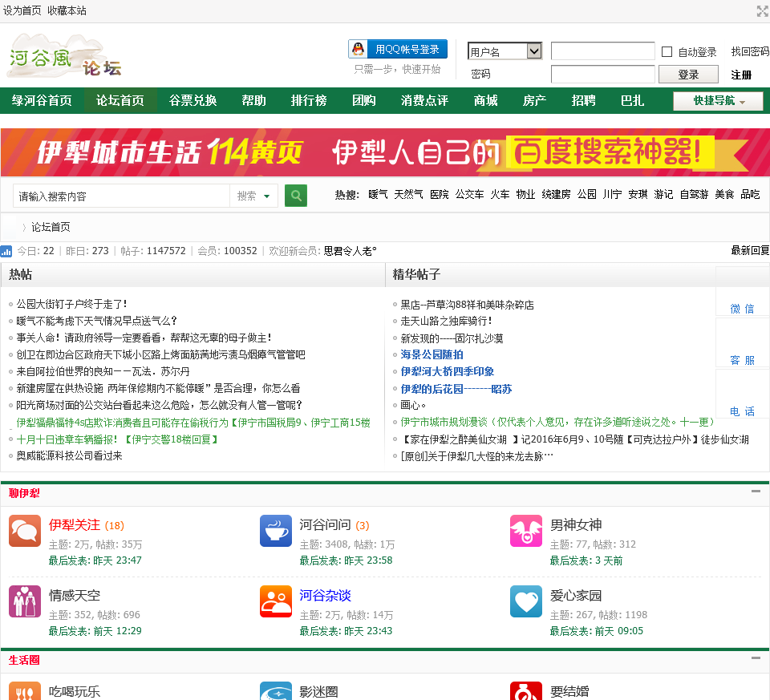Open the 房产 navigation item
This screenshot has width=770, height=700.
pyautogui.click(x=535, y=101)
